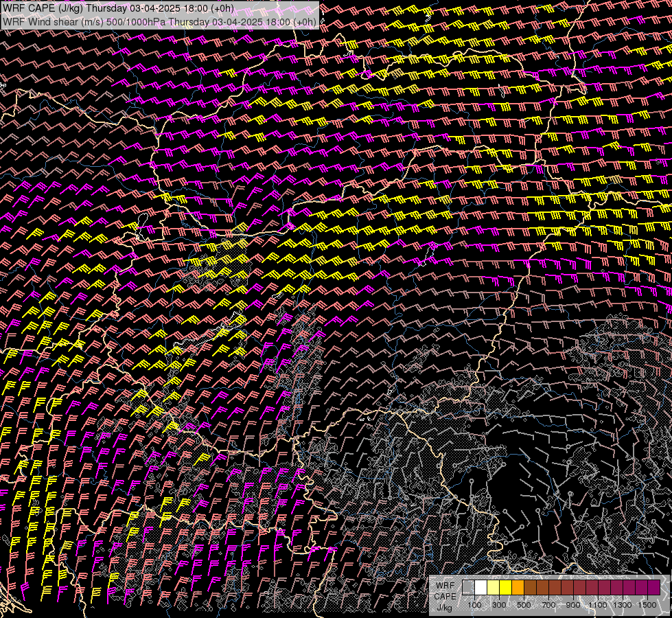Screen dimensions: 672x618
Task: Click the 900 legend value
Action: coord(573,605)
